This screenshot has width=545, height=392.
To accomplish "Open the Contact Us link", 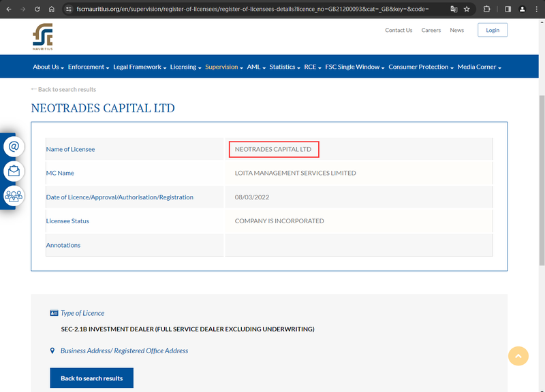I will coord(399,30).
